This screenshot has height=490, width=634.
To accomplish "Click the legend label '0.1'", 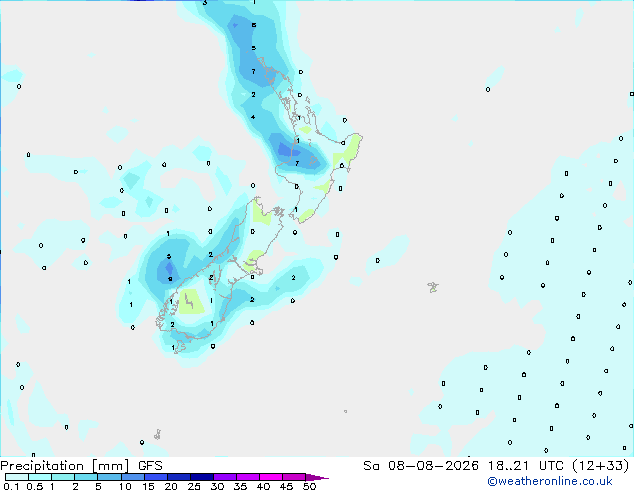I will pos(11,486).
